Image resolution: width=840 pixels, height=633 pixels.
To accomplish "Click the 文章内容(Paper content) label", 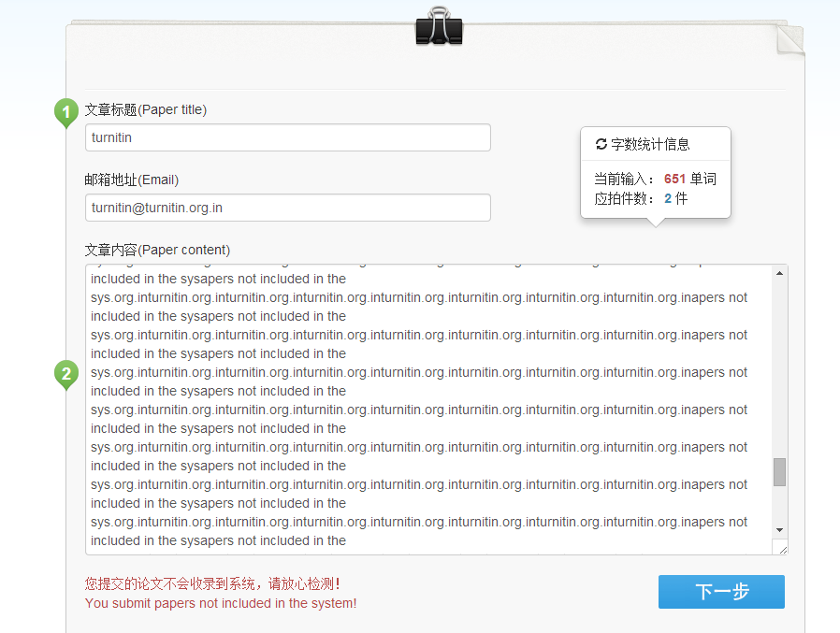I will pos(157,250).
